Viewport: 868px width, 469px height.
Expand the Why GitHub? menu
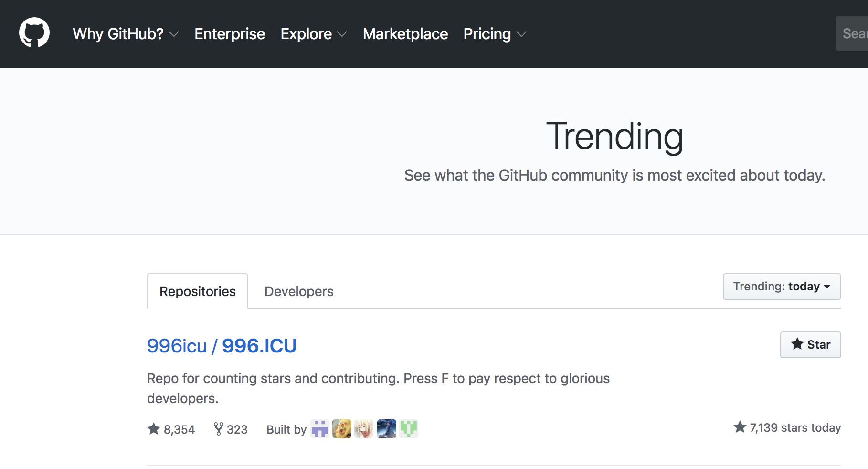coord(126,34)
